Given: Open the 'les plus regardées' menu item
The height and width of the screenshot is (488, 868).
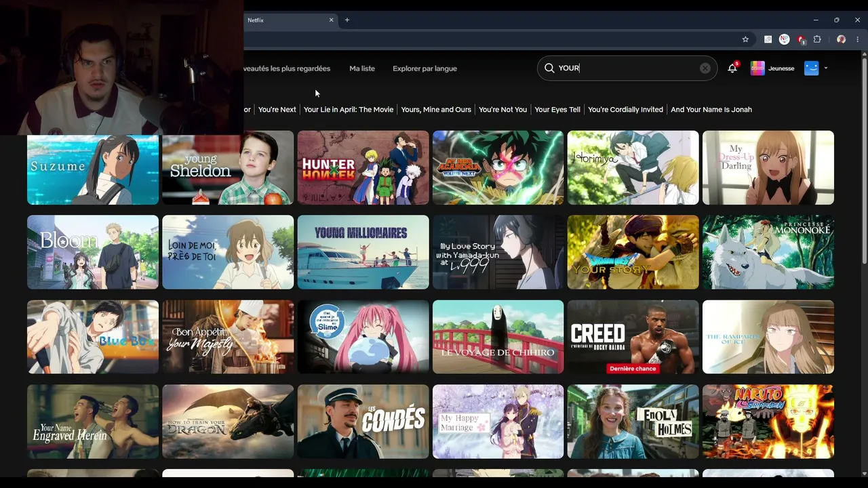Looking at the screenshot, I should tap(288, 68).
